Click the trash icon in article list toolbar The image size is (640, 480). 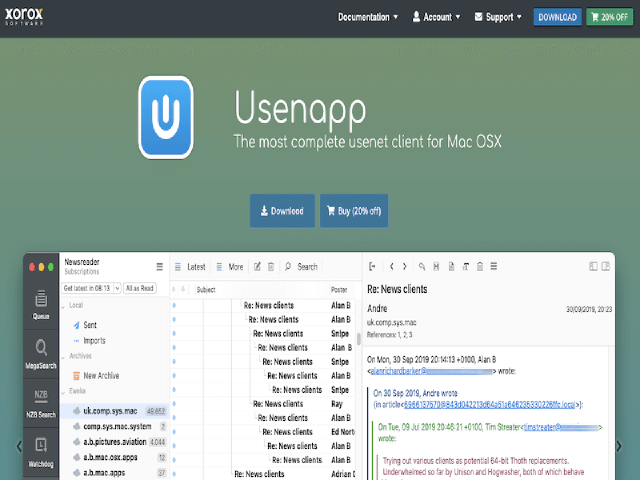point(271,267)
